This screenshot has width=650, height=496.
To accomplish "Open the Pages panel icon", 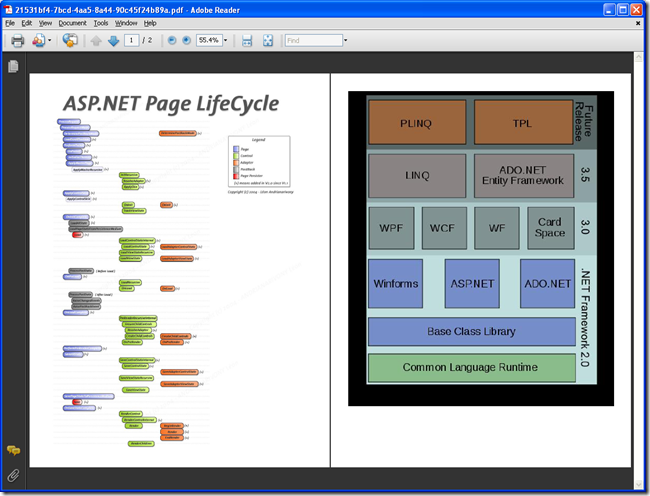I will [13, 66].
